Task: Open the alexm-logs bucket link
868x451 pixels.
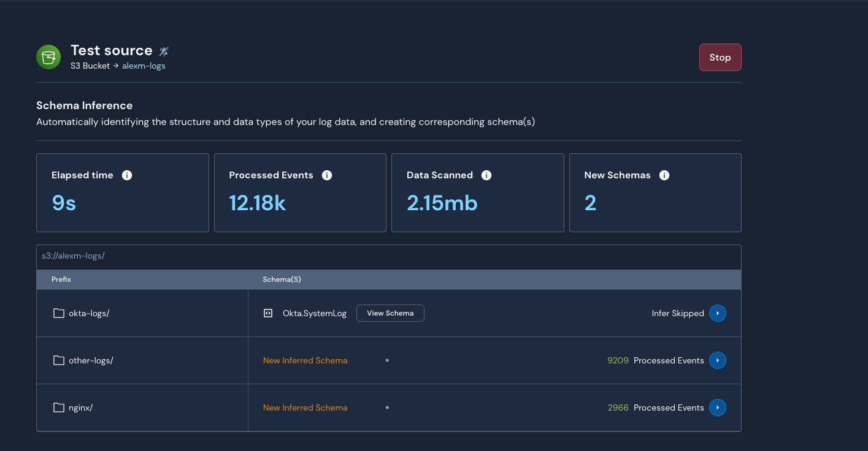Action: click(x=144, y=66)
